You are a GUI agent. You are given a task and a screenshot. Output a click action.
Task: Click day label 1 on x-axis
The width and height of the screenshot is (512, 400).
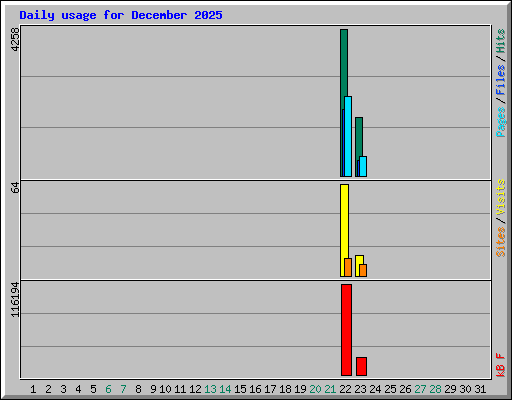[x=33, y=389]
